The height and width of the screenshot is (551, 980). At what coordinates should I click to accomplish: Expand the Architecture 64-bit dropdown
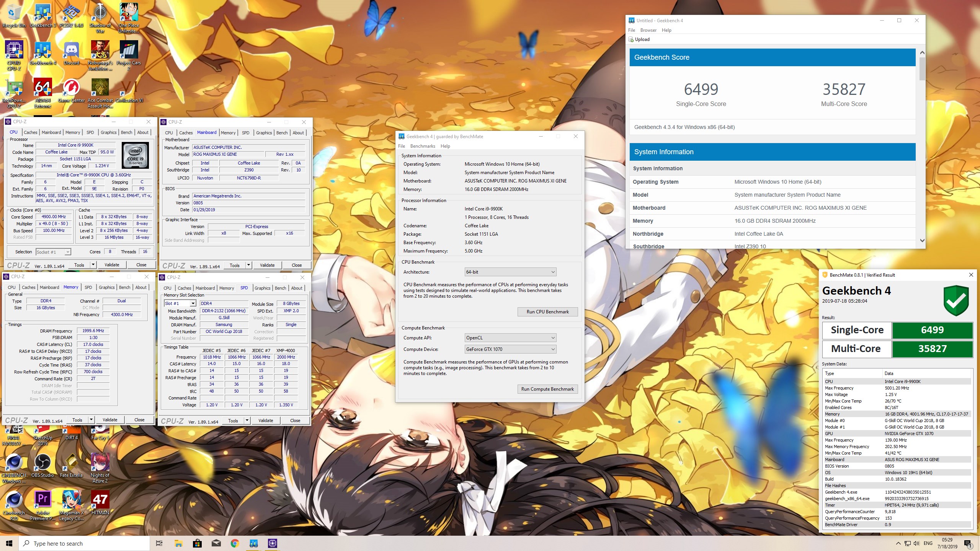point(510,272)
